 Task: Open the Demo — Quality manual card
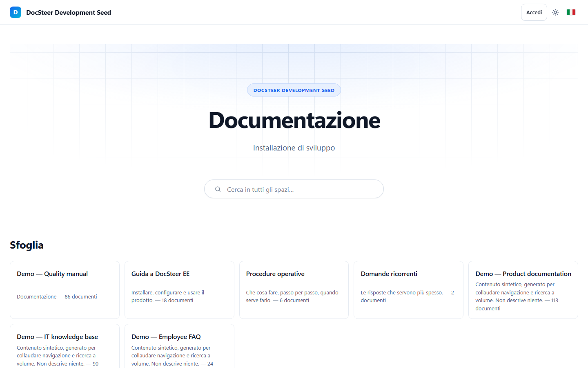point(65,290)
